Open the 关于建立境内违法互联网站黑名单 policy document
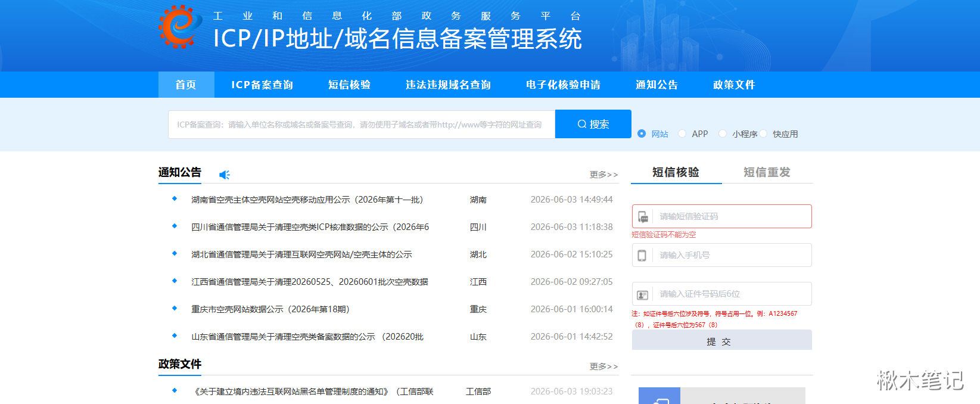The image size is (980, 404). 312,391
